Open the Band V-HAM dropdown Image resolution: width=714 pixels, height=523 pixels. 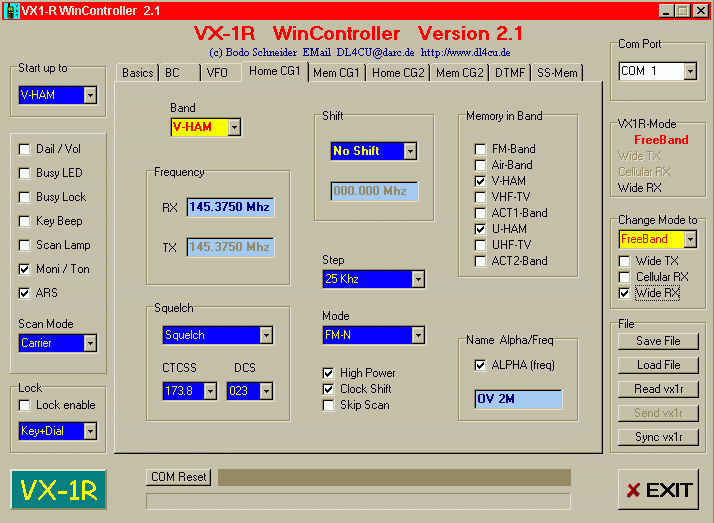pos(234,127)
